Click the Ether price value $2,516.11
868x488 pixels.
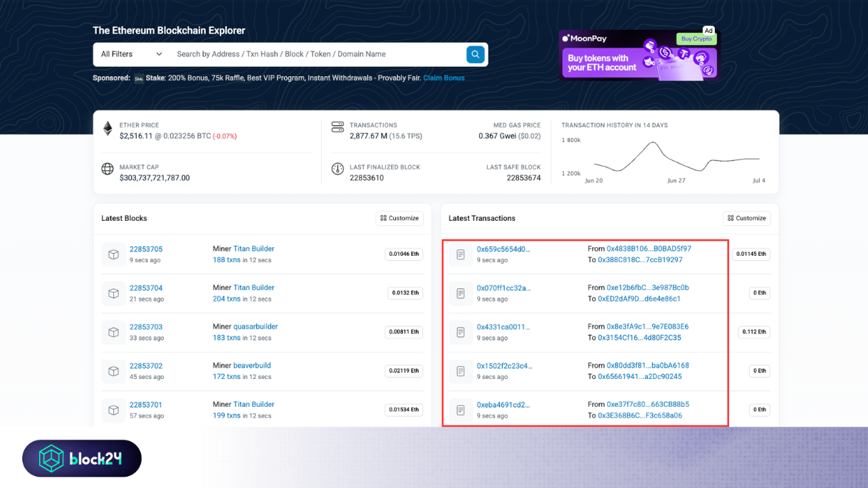click(136, 136)
